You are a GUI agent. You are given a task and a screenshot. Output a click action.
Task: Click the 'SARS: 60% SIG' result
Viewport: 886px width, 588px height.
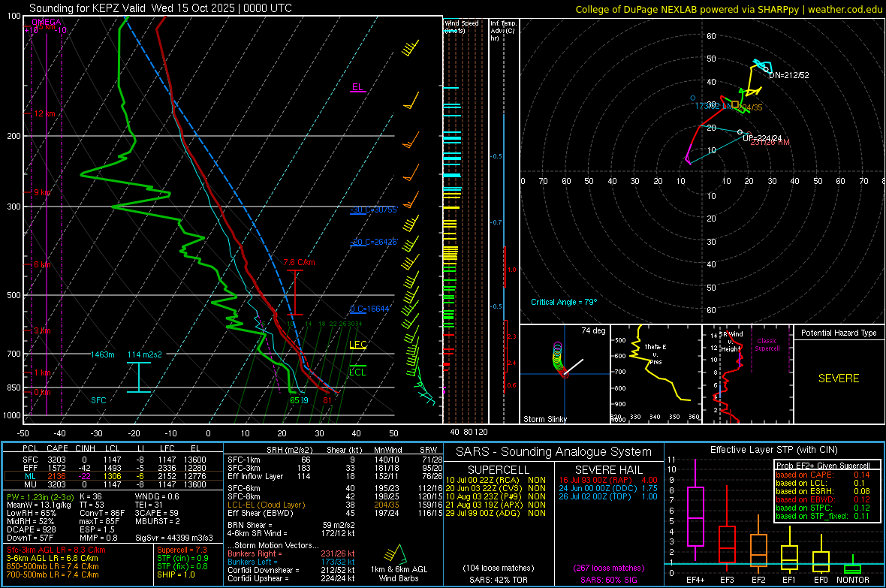click(x=608, y=580)
